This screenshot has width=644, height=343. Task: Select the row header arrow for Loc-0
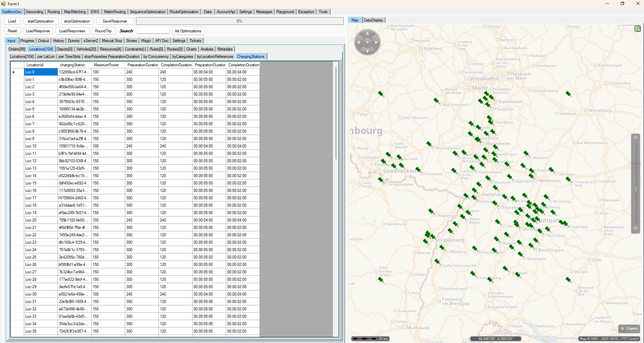pos(14,72)
